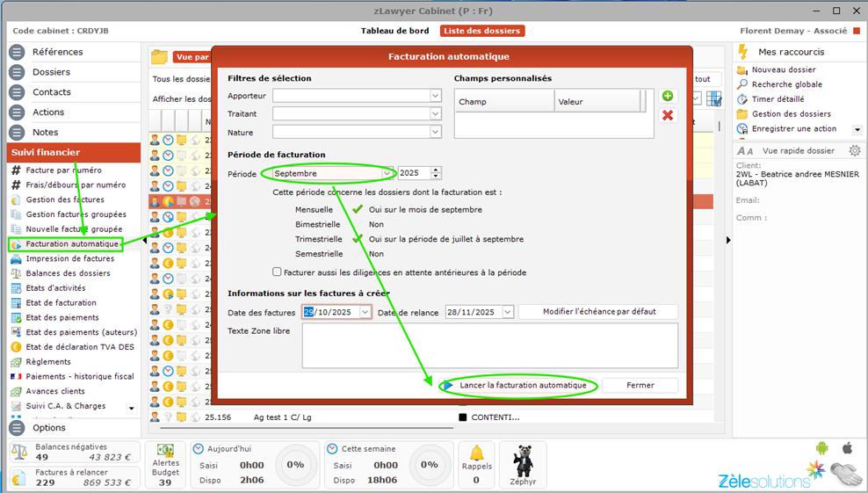Click the green plus add custom field icon
This screenshot has height=493, width=868.
pyautogui.click(x=668, y=96)
